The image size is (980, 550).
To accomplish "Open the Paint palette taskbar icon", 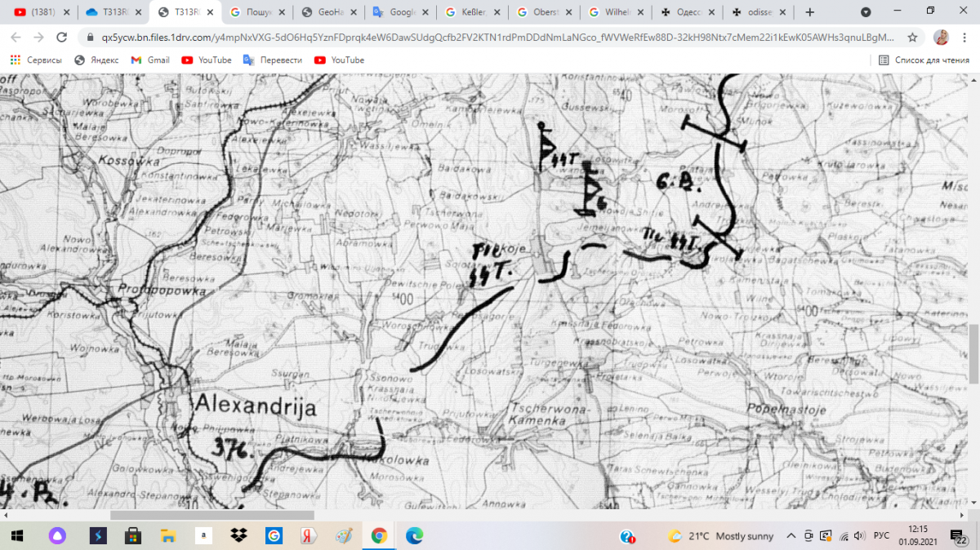I will coord(344,536).
